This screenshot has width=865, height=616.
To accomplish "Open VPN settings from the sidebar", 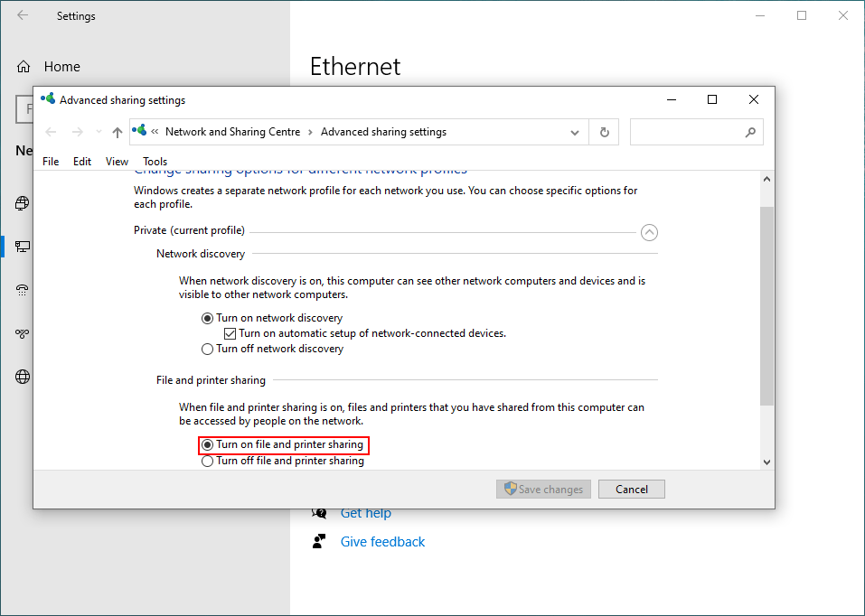I will pos(22,333).
